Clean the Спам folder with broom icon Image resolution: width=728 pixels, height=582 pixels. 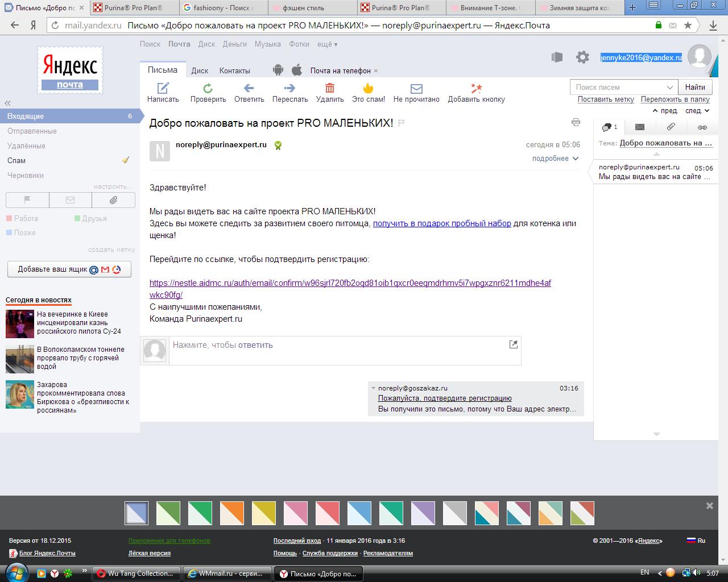tap(126, 160)
